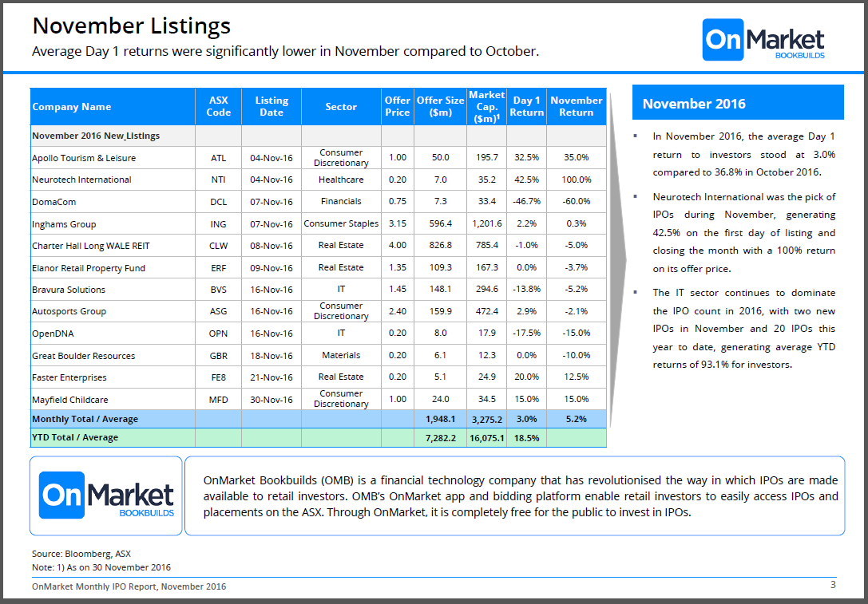
Task: Click 'November 2016' sidebar heading
Action: pyautogui.click(x=694, y=104)
